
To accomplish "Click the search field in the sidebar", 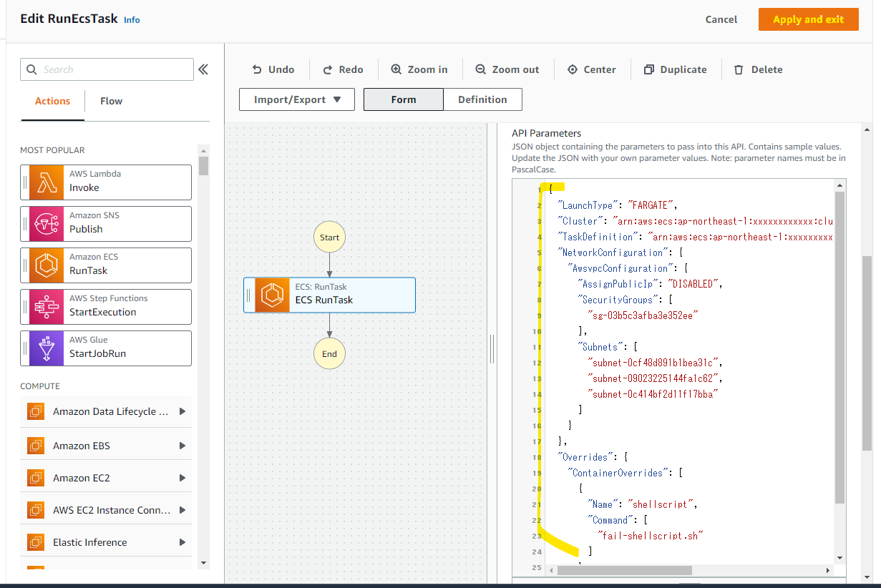I will coord(107,69).
